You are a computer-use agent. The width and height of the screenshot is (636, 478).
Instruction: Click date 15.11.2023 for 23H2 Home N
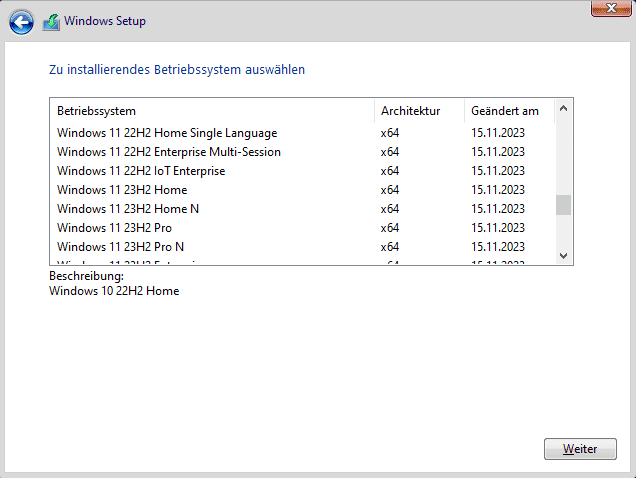[x=498, y=209]
